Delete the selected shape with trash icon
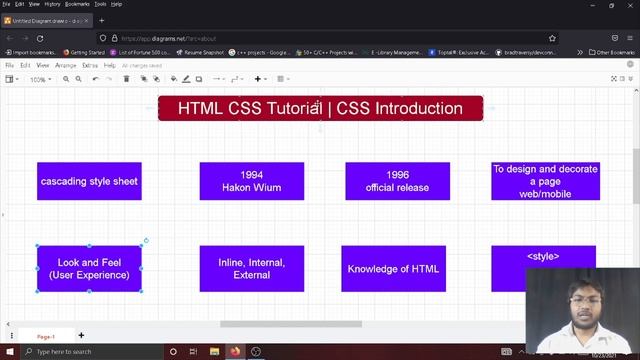The height and width of the screenshot is (360, 640). click(127, 79)
